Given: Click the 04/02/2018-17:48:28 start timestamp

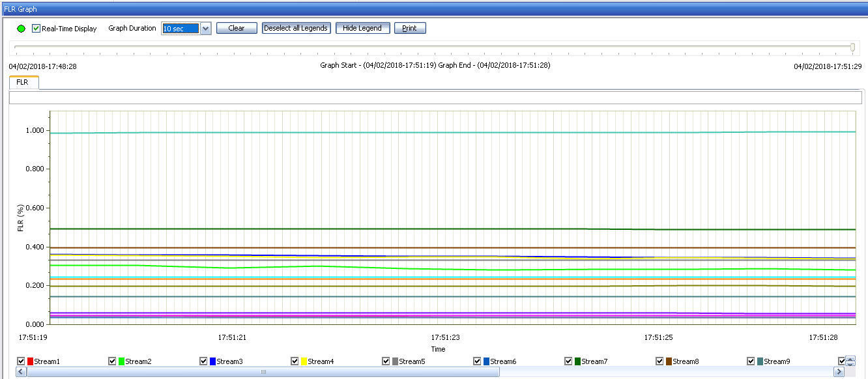Looking at the screenshot, I should click(43, 66).
